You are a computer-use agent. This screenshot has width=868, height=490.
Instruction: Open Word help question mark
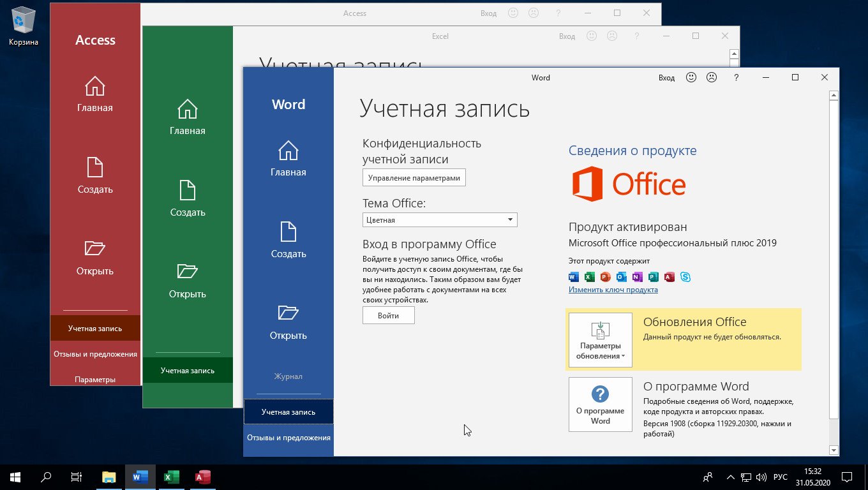736,77
